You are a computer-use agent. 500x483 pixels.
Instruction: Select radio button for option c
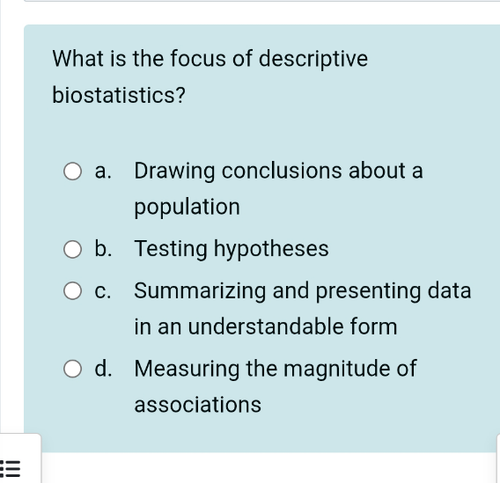pyautogui.click(x=72, y=291)
